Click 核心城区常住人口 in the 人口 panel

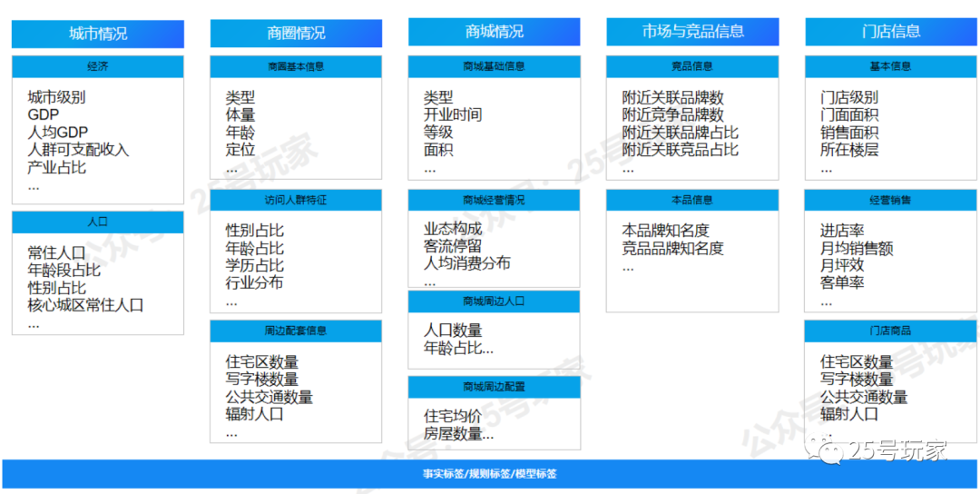[85, 305]
